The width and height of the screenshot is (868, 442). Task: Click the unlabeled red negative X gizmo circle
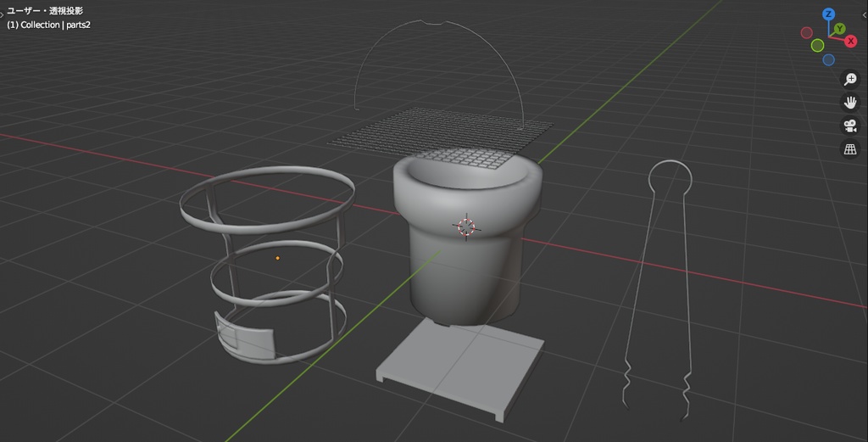(807, 33)
